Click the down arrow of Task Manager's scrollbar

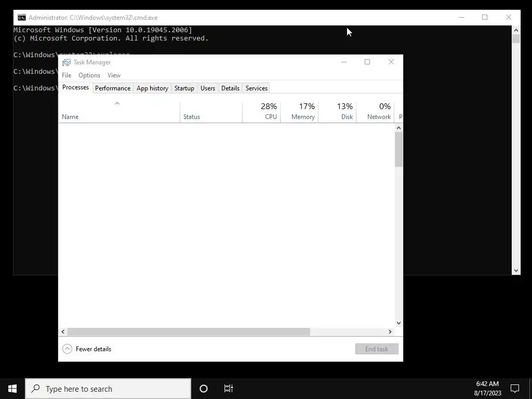click(398, 323)
